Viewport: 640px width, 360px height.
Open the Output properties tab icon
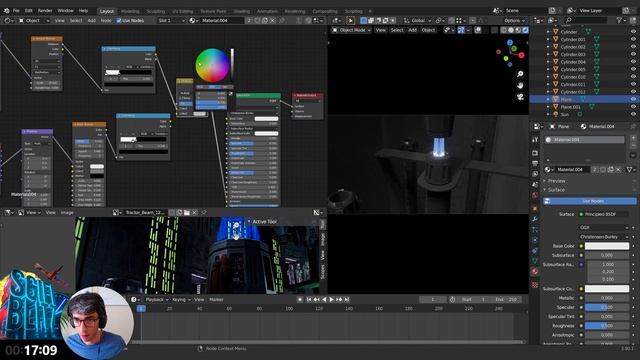pyautogui.click(x=535, y=164)
